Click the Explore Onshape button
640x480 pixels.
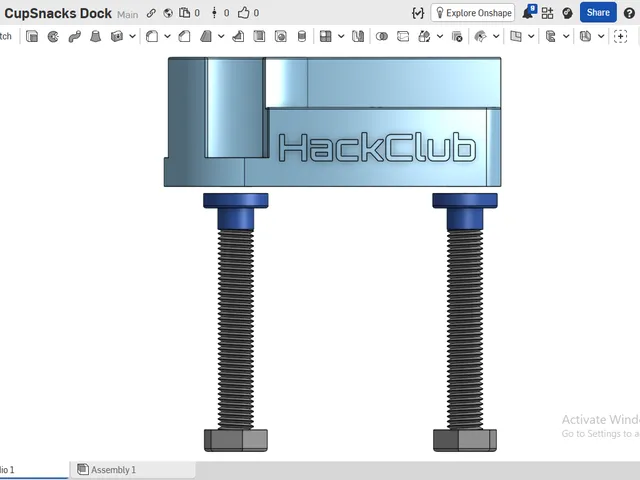tap(473, 13)
